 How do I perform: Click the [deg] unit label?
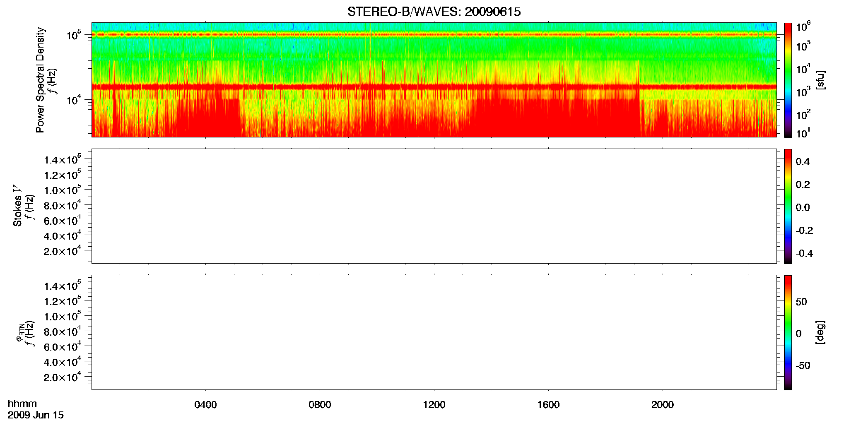tap(820, 332)
